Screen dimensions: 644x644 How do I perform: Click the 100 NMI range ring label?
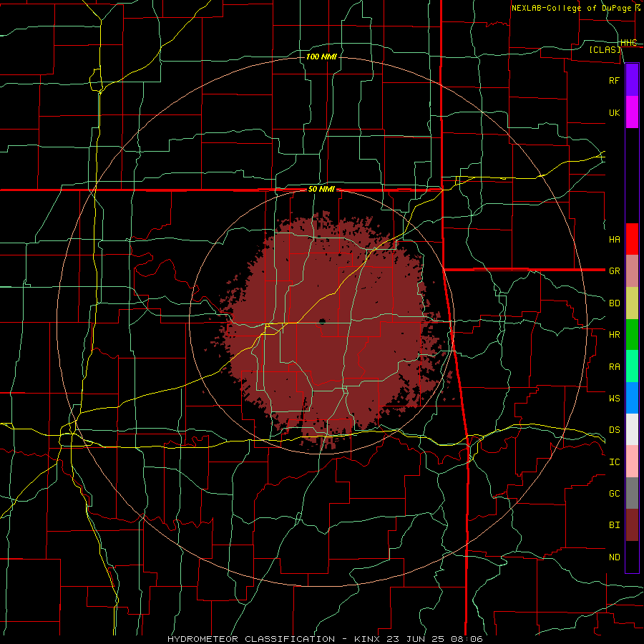(x=321, y=57)
